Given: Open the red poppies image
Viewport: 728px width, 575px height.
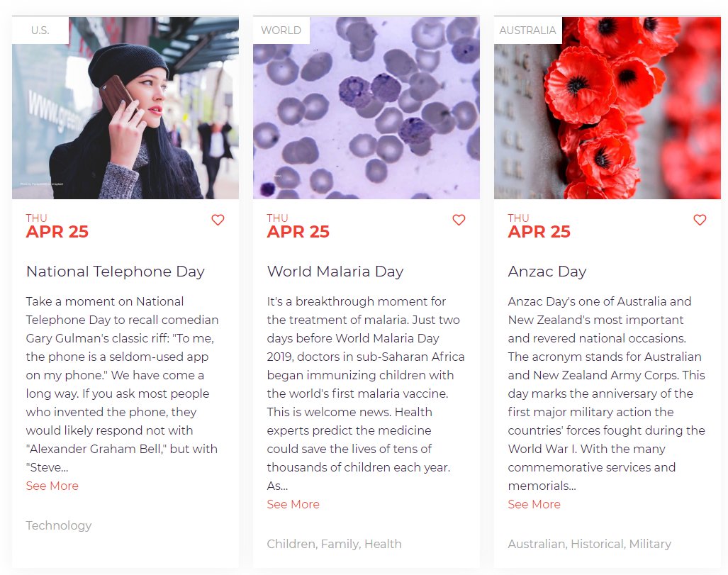Looking at the screenshot, I should (x=607, y=108).
